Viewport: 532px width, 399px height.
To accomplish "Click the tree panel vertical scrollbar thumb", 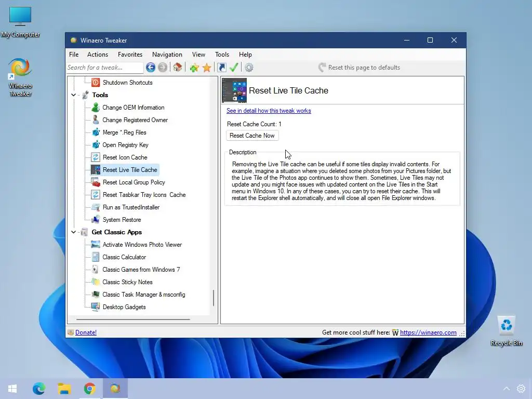I will coord(214,298).
